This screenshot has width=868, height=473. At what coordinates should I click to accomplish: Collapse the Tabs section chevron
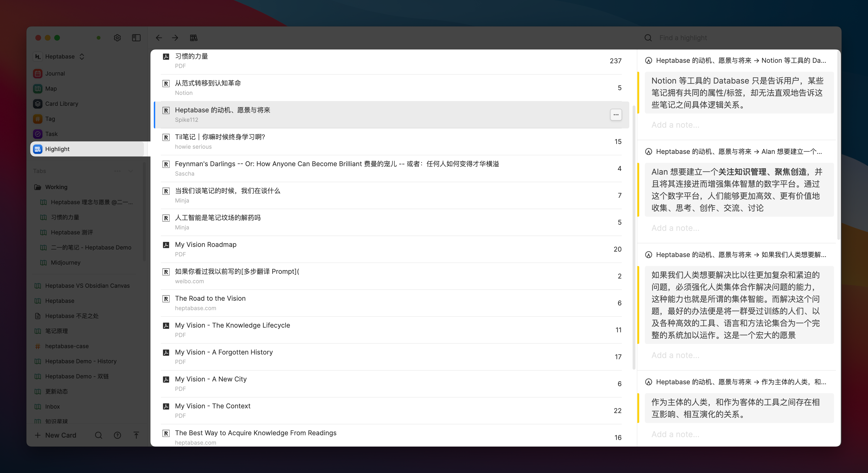tap(131, 171)
